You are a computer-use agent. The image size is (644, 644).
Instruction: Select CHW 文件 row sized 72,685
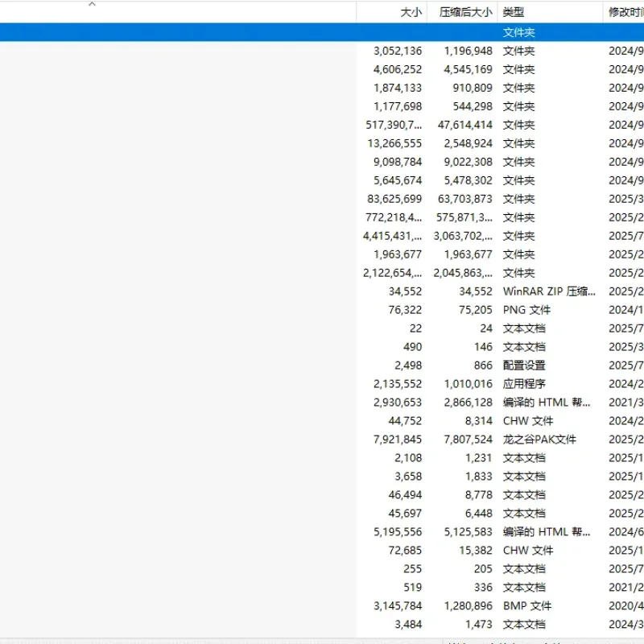(x=322, y=550)
